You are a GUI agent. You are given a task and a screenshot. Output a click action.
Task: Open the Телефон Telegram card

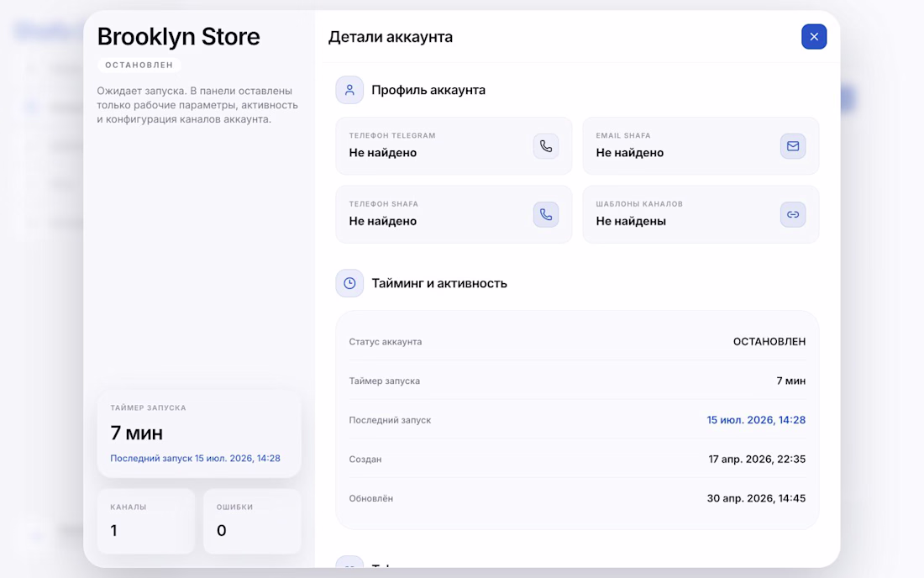pyautogui.click(x=454, y=145)
